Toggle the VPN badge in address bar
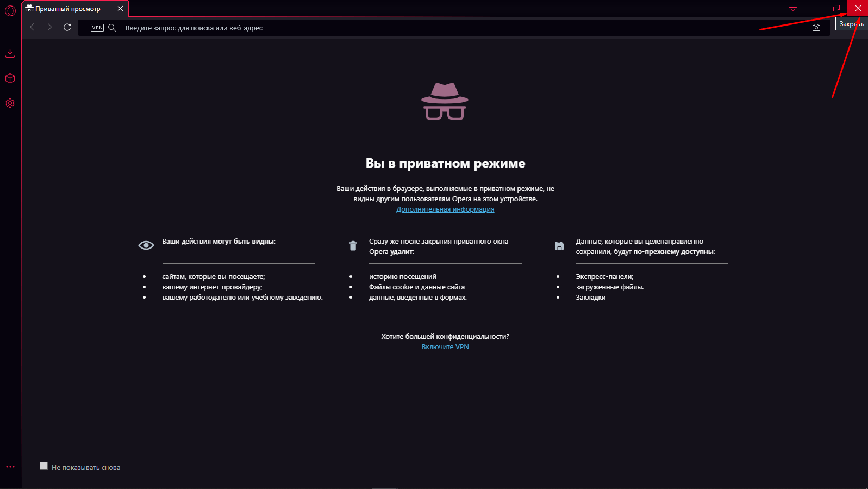This screenshot has width=868, height=489. pos(97,28)
